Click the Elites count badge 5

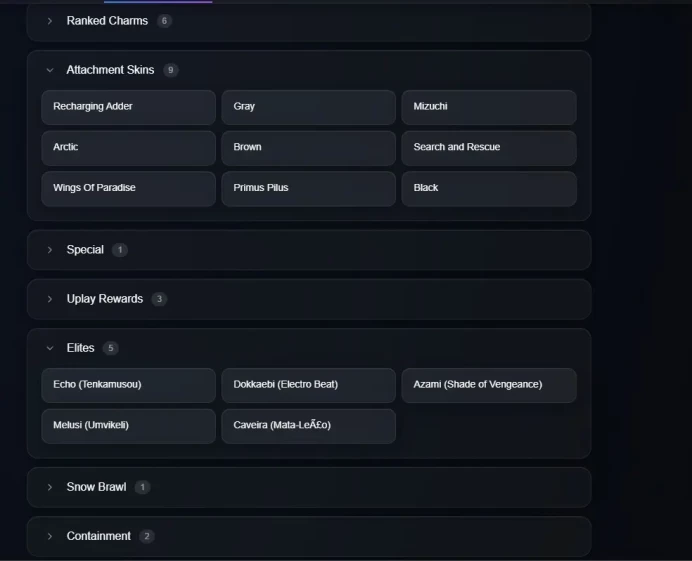(x=110, y=348)
